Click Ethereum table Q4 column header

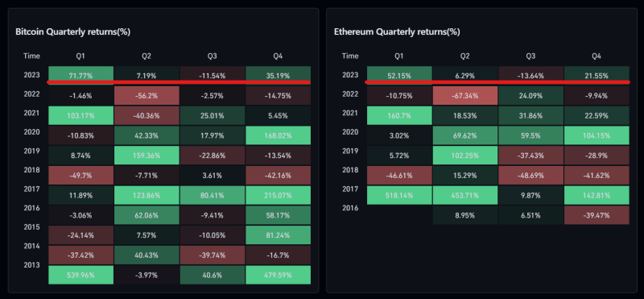point(597,56)
